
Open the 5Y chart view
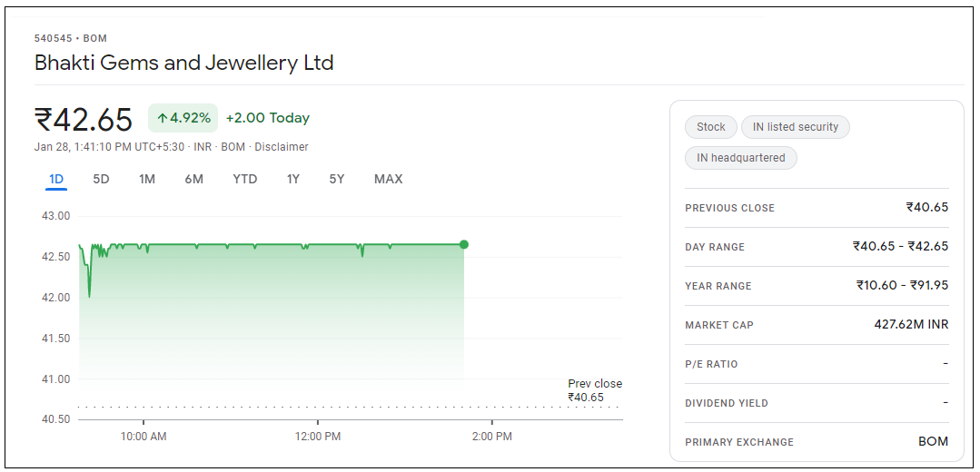(x=337, y=180)
